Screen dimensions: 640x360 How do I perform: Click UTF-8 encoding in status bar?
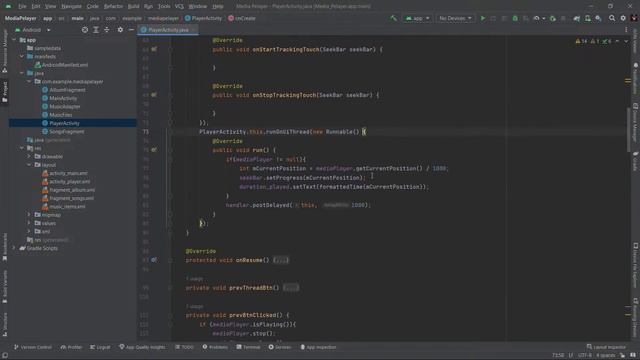click(x=584, y=355)
